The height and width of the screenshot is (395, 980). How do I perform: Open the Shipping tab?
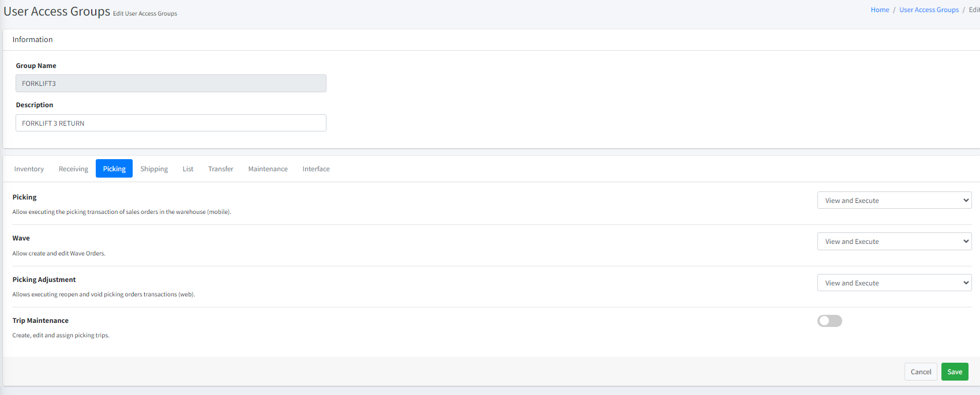(154, 169)
